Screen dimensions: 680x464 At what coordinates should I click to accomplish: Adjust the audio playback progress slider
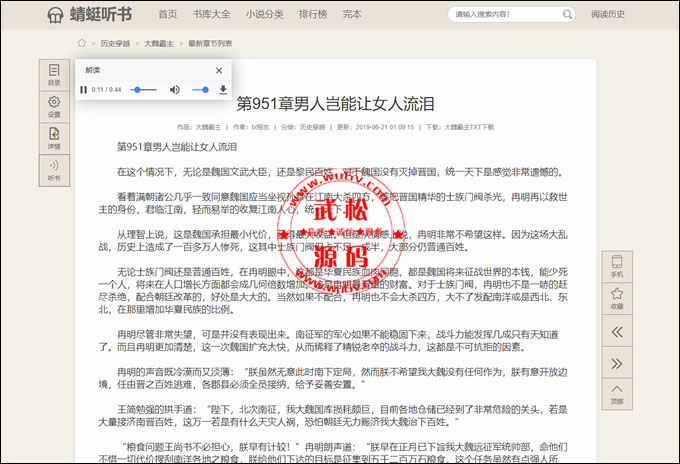pyautogui.click(x=144, y=90)
